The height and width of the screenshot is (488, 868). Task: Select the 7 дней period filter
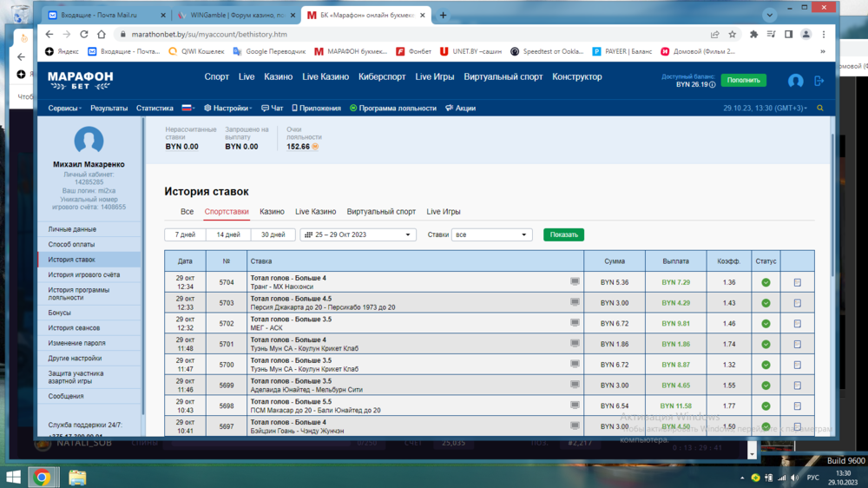[185, 234]
